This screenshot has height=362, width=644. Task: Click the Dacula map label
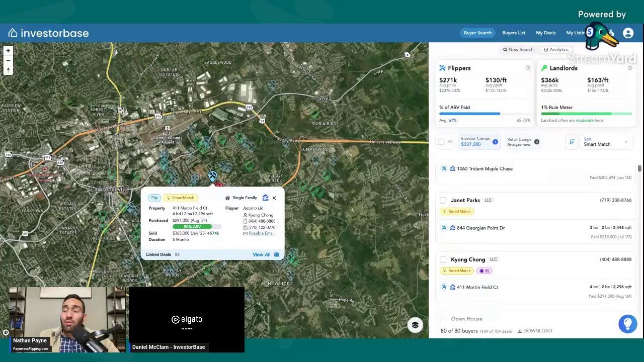[x=323, y=99]
